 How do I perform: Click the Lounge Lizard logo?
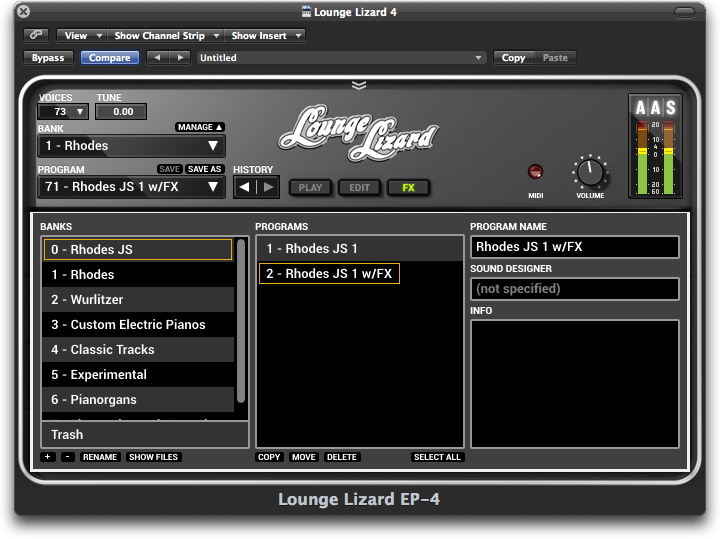(358, 133)
